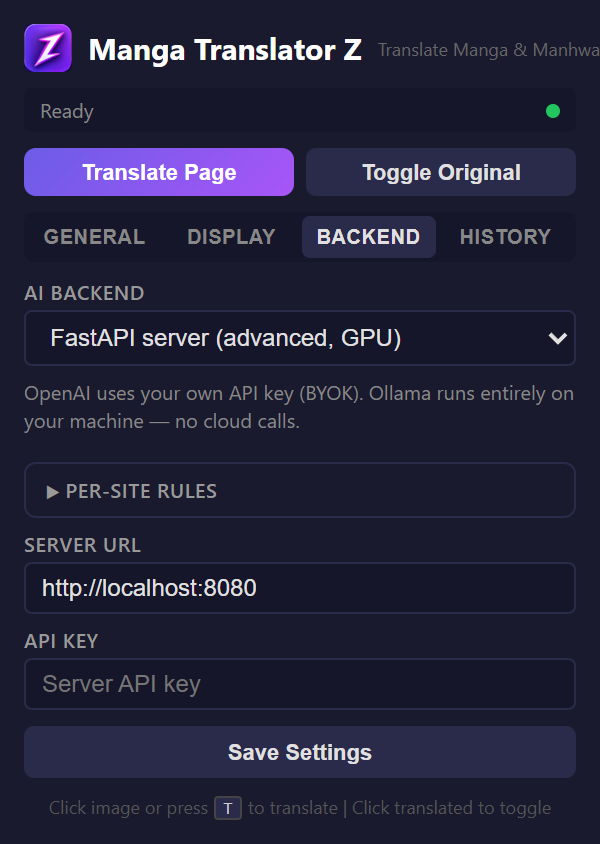Click the Server URL input field
Image resolution: width=600 pixels, height=844 pixels.
click(x=300, y=588)
